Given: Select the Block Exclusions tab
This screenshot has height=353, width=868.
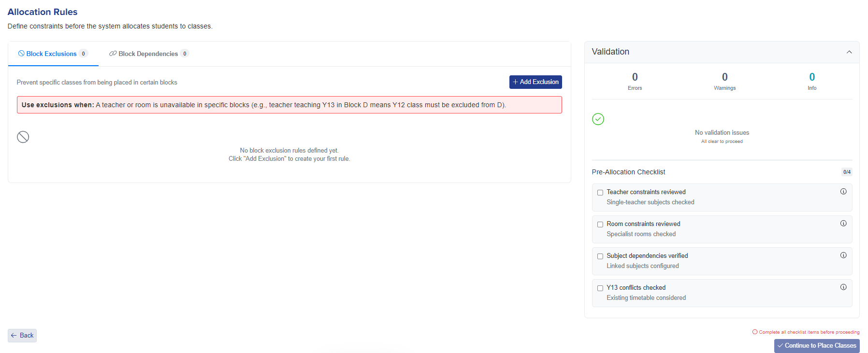Looking at the screenshot, I should click(x=52, y=54).
